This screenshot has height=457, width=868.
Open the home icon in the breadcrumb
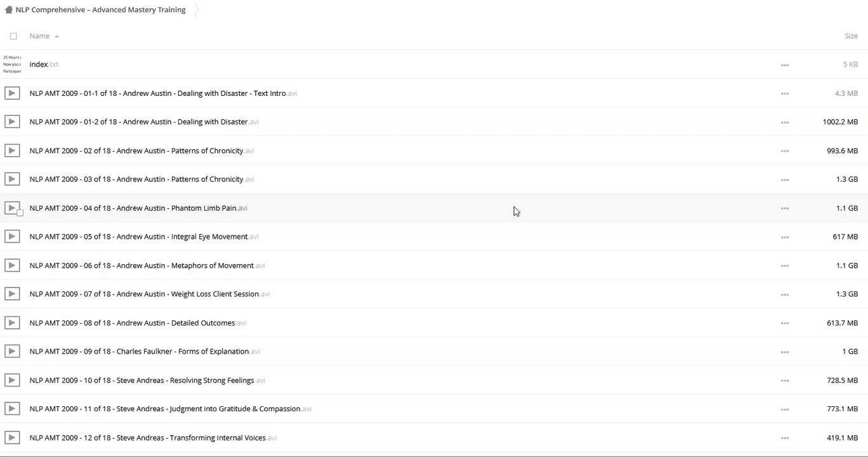pyautogui.click(x=8, y=10)
